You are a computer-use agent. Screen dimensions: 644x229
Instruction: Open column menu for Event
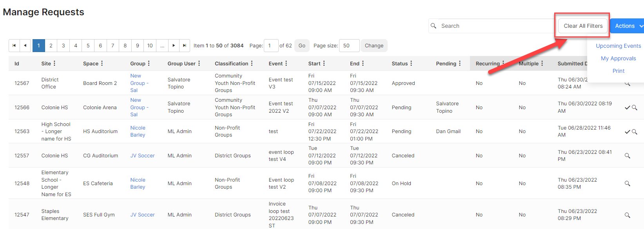[x=286, y=63]
